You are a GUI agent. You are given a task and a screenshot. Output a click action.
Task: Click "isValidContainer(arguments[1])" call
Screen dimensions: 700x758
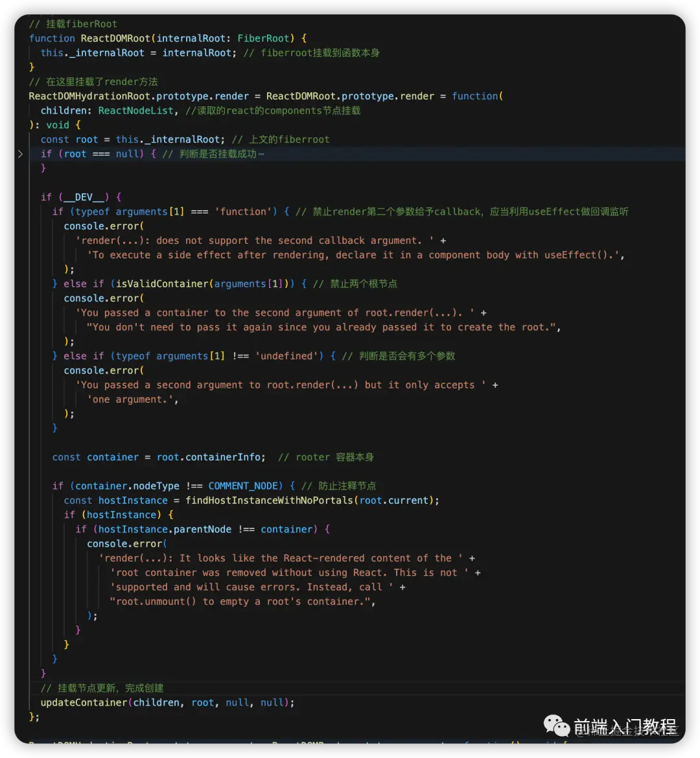click(202, 284)
